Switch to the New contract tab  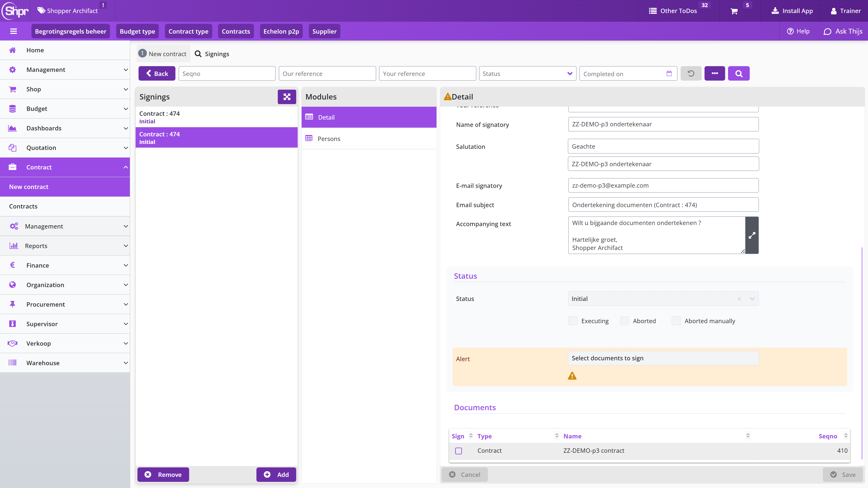pos(163,54)
